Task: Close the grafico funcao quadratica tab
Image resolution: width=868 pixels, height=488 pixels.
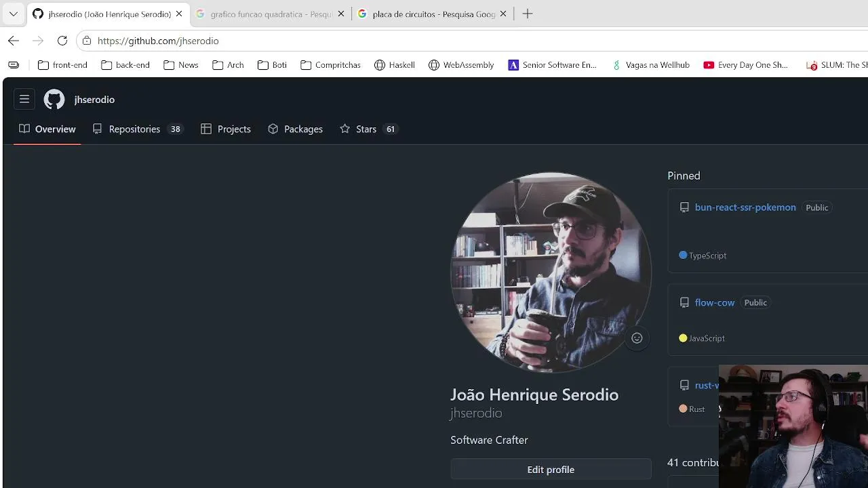Action: (x=341, y=14)
